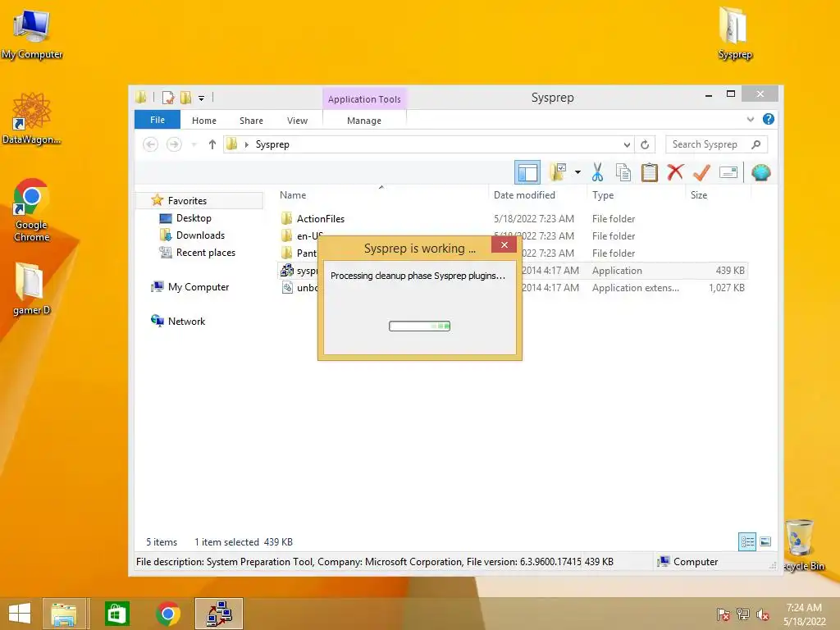Open Downloads in the navigation pane

(200, 235)
